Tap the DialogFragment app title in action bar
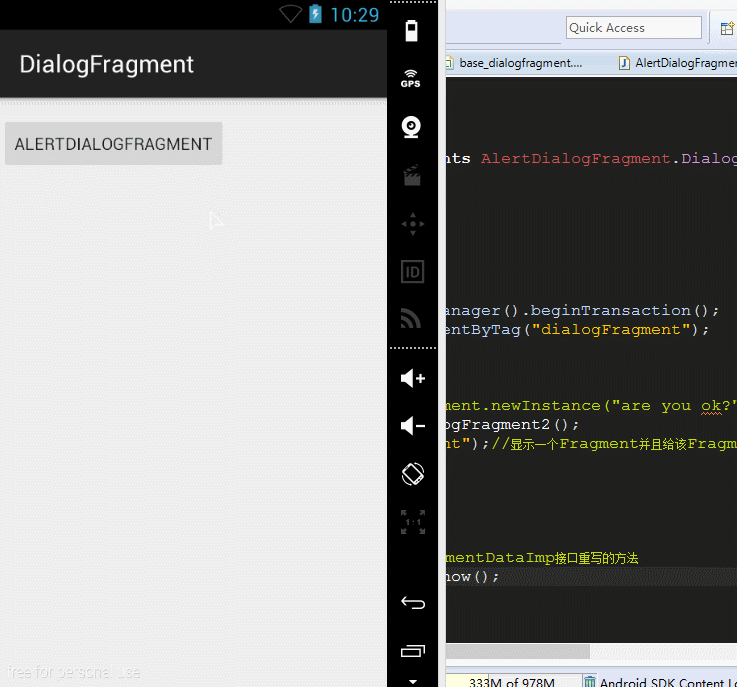 106,64
